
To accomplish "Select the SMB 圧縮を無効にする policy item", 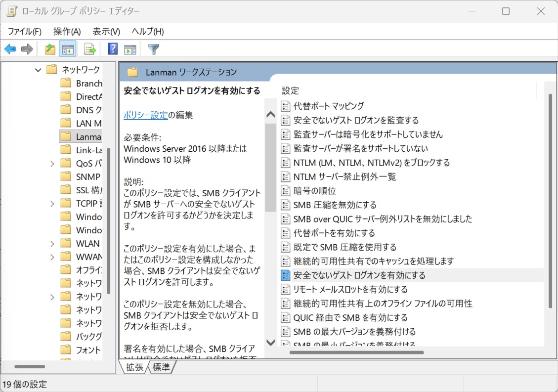I will [x=335, y=205].
